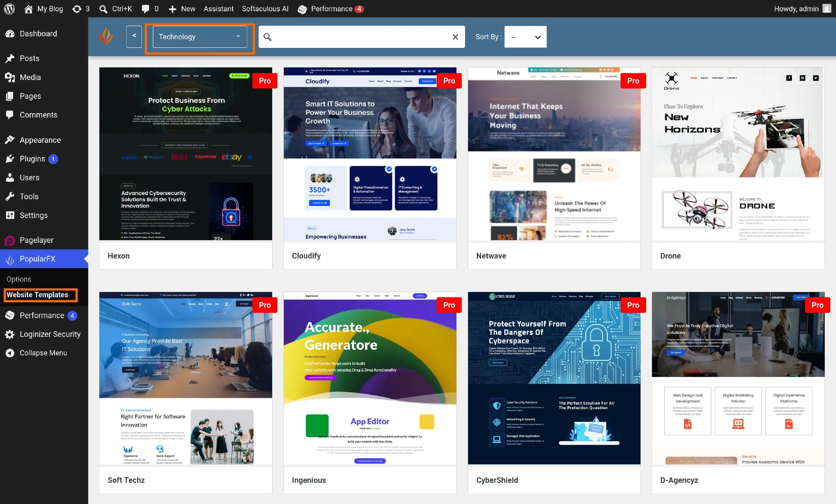Click the Settings sliders icon
This screenshot has width=836, height=504.
point(10,215)
